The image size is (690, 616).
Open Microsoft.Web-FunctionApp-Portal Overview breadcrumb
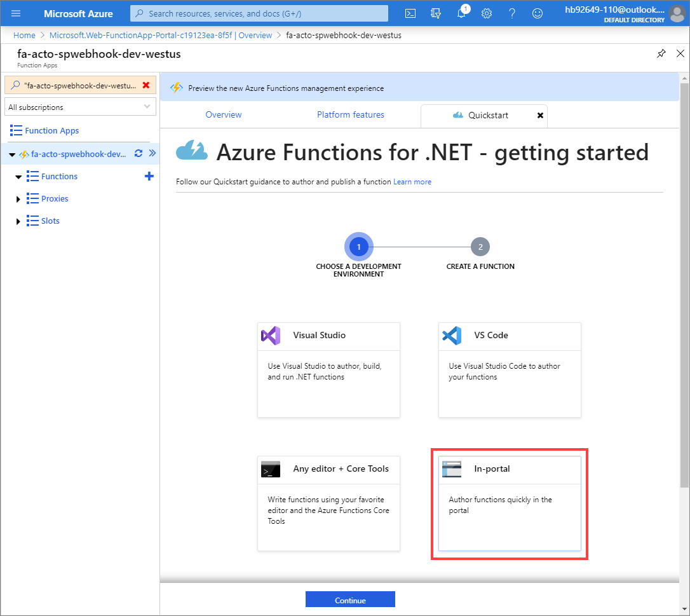tap(161, 35)
